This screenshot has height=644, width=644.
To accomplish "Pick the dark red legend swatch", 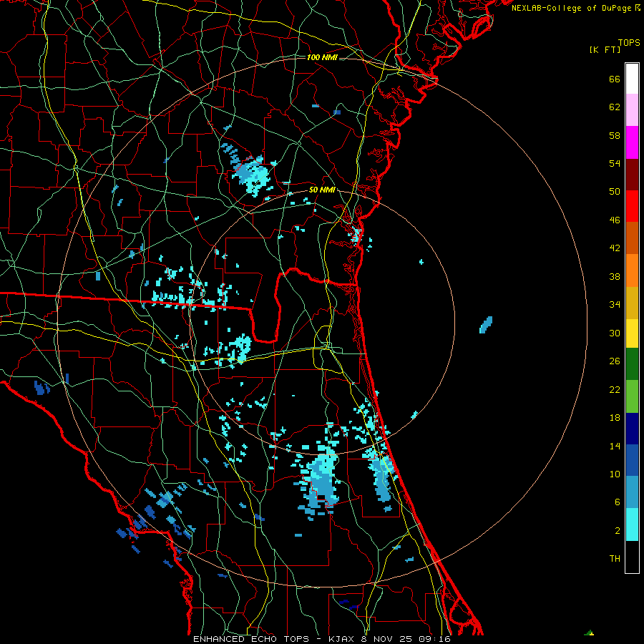I will click(x=632, y=174).
